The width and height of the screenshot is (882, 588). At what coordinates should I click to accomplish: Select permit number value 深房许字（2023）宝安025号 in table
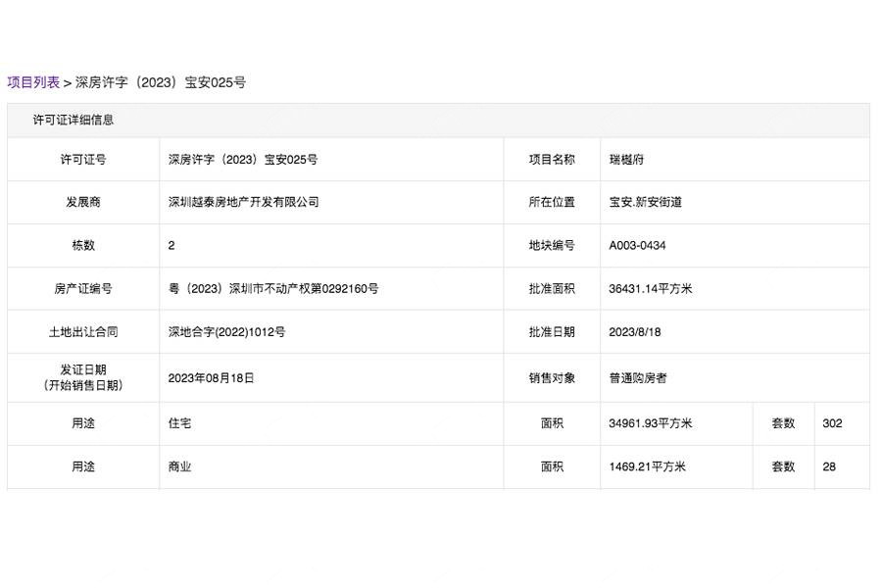point(243,159)
